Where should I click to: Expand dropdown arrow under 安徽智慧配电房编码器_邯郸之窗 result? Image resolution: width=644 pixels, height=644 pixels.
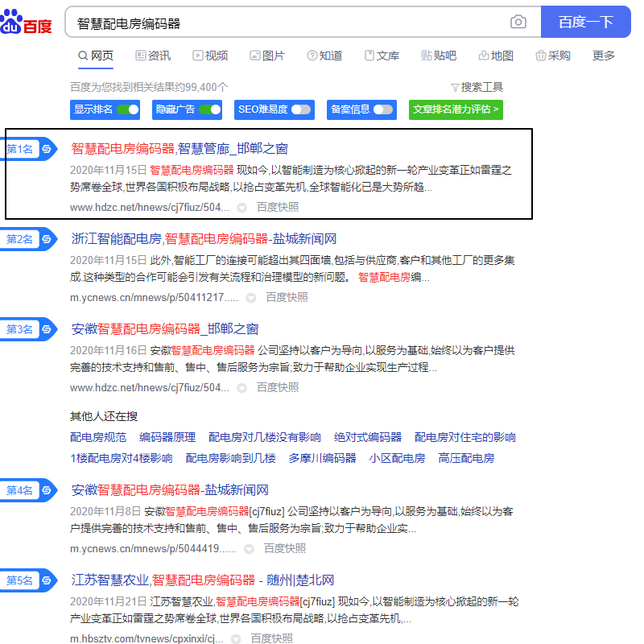(x=242, y=388)
